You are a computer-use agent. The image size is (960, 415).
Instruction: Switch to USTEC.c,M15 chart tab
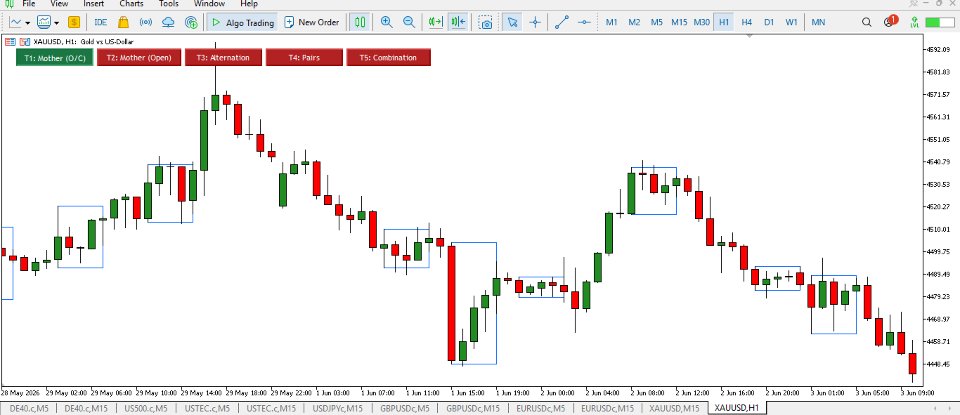(x=272, y=408)
